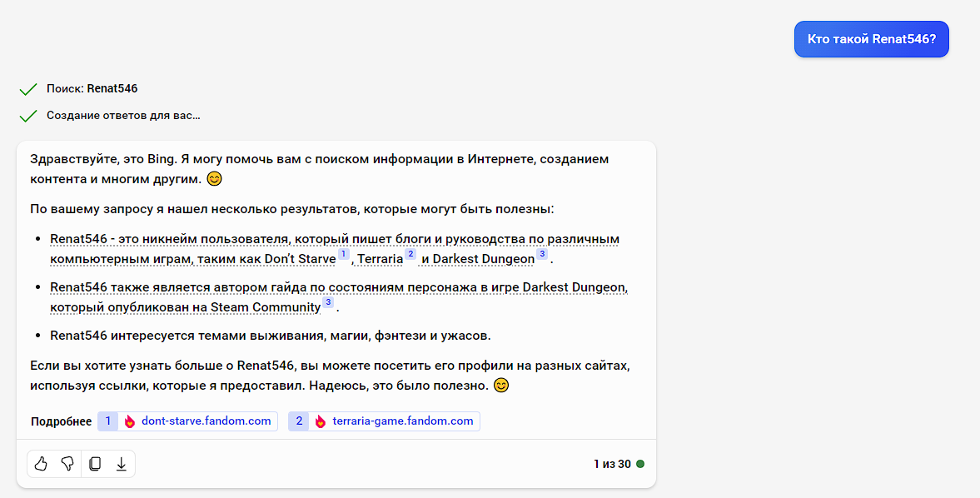Open citation 3 after Darkest Dungeon

542,255
